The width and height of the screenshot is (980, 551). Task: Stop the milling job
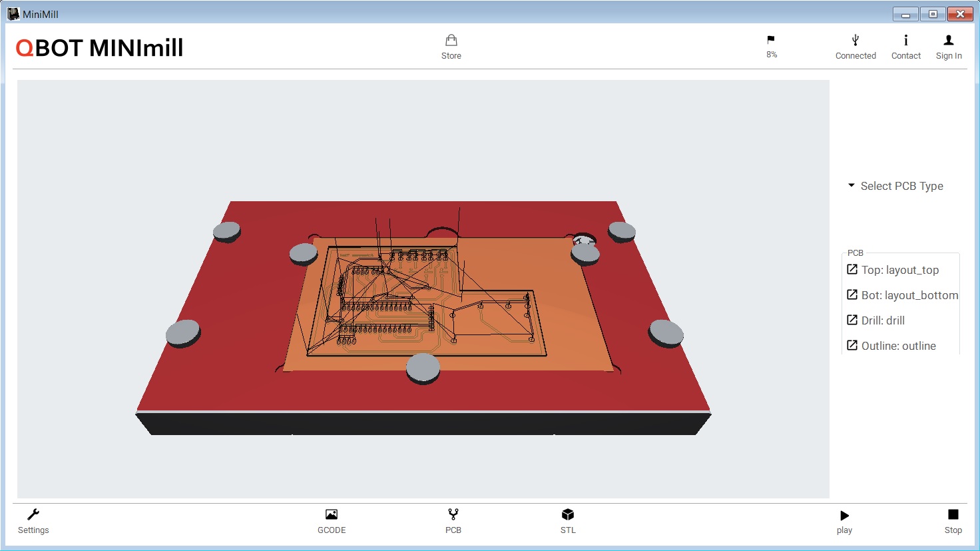pos(953,514)
